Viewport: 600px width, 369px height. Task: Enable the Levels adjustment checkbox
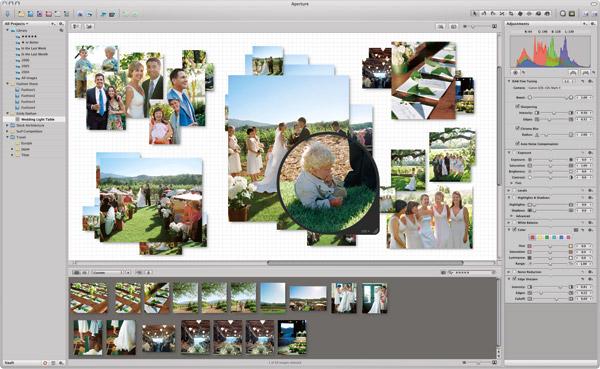(x=514, y=190)
